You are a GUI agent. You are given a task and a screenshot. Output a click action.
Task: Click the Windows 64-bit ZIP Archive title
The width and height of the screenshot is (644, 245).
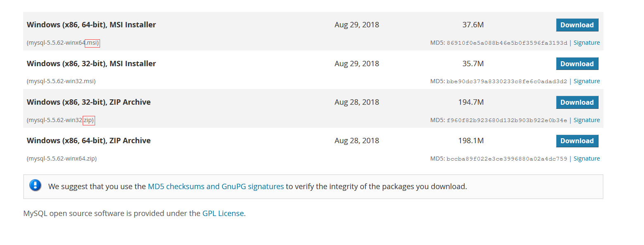pyautogui.click(x=88, y=141)
